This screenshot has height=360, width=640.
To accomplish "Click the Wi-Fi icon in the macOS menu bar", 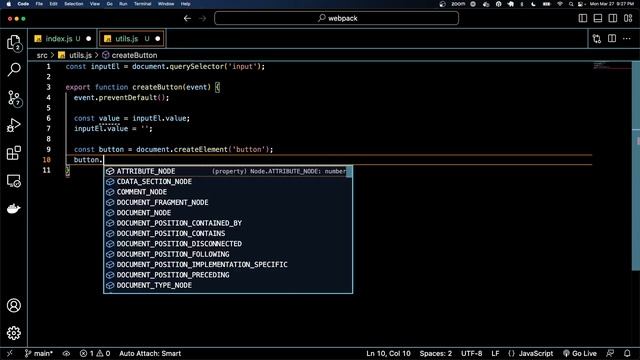I will (x=560, y=4).
